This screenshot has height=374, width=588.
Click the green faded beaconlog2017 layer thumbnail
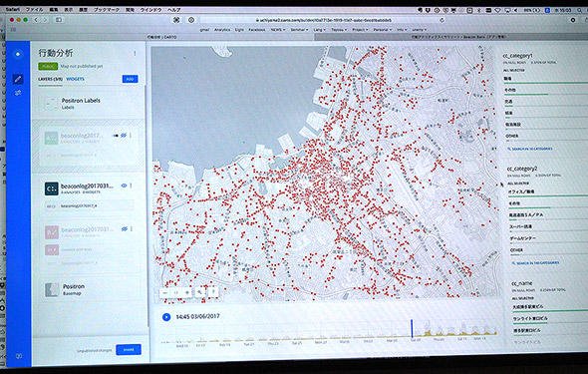[51, 138]
